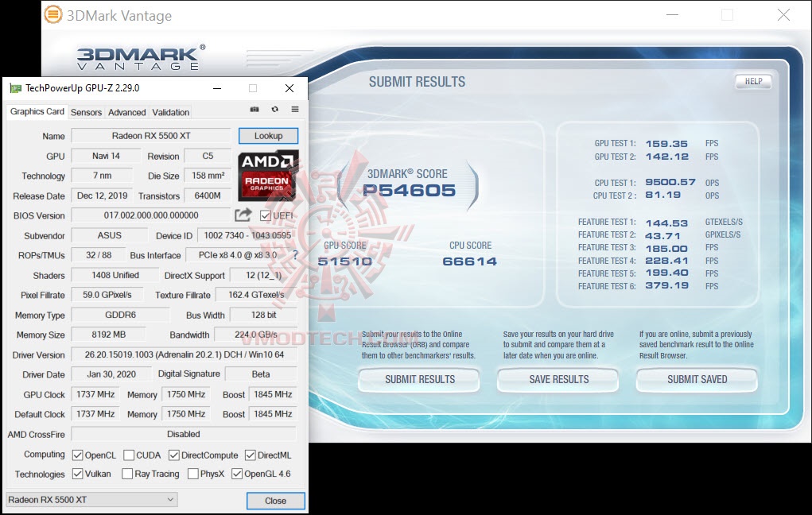Click the AMD Radeon Graphics logo

pyautogui.click(x=268, y=176)
